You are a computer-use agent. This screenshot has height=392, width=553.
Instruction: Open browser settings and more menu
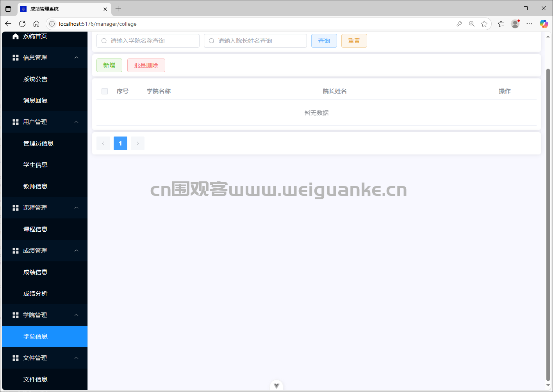tap(529, 24)
